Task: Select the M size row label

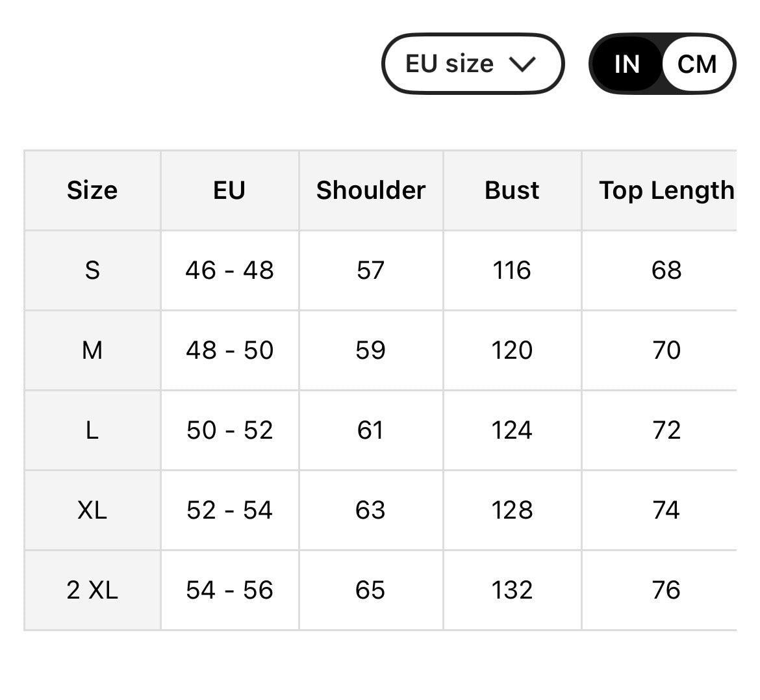Action: (92, 350)
